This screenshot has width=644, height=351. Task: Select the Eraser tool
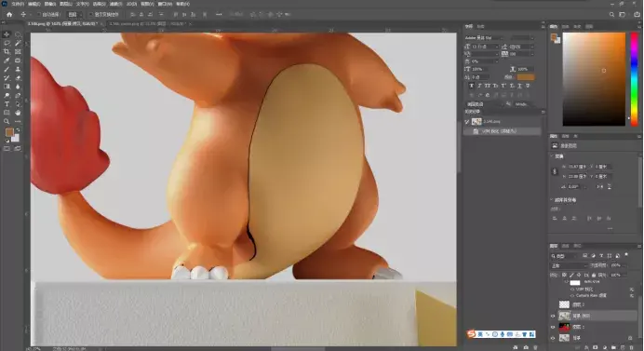coord(18,77)
